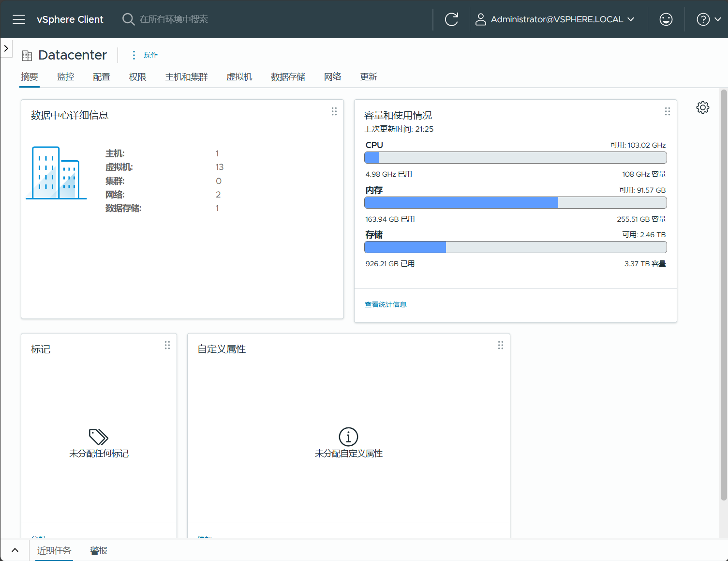Expand the left navigation sidebar arrow
The image size is (728, 561).
pos(6,48)
